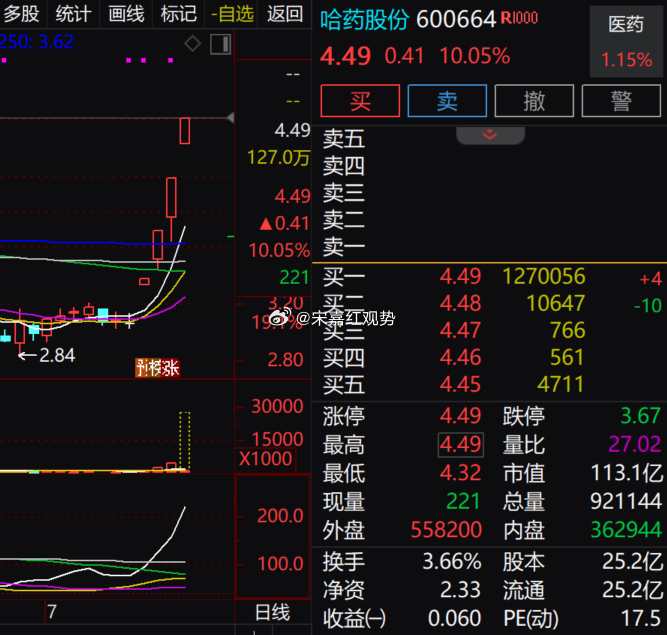Image resolution: width=667 pixels, height=635 pixels.
Task: Click the stock code 600664
Action: tap(456, 20)
